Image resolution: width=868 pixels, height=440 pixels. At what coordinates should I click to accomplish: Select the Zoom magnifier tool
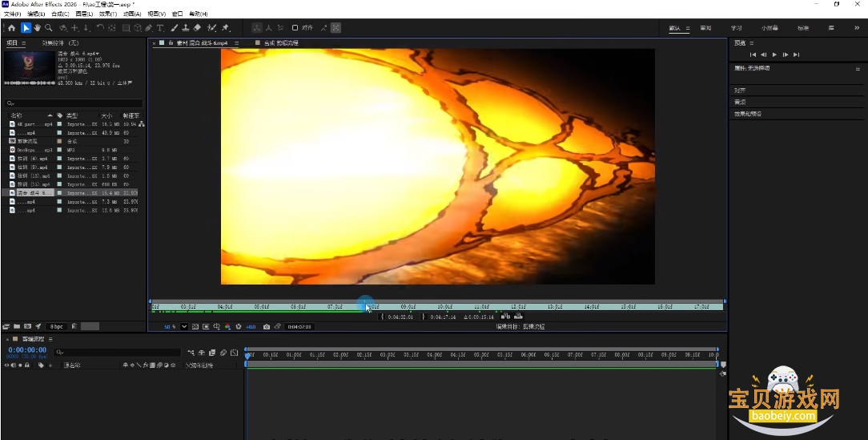tap(49, 28)
